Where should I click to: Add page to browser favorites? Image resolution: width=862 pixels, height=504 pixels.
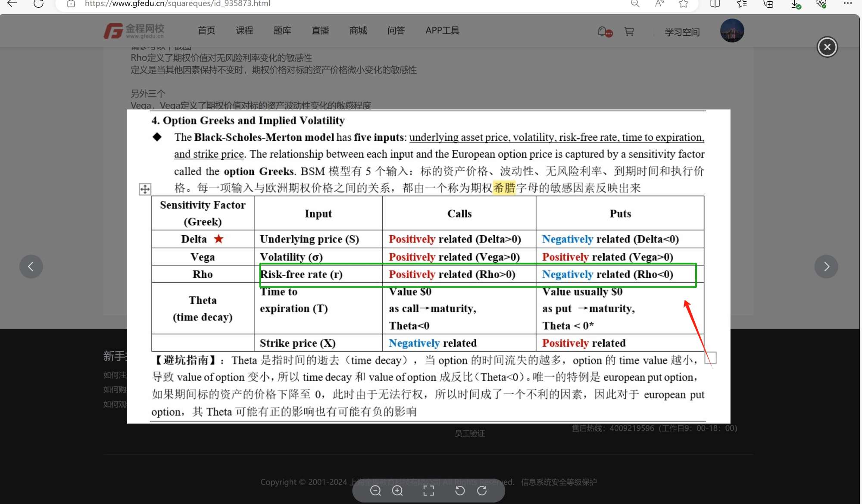click(x=683, y=4)
